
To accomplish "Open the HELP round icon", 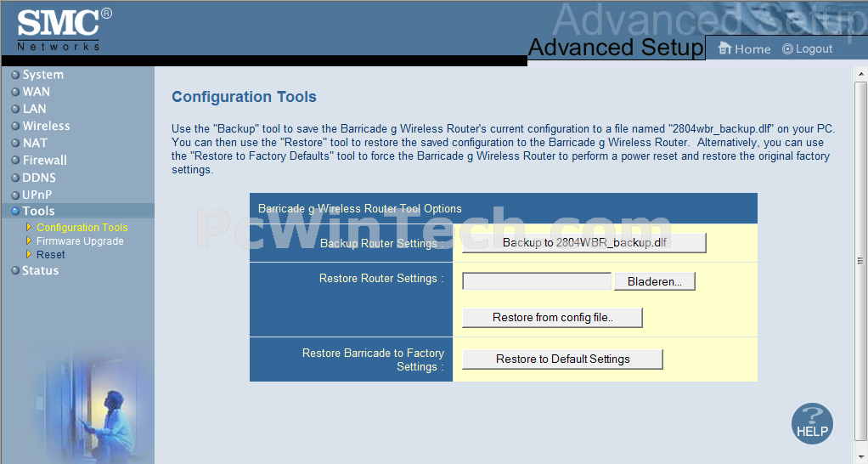I will [x=812, y=423].
